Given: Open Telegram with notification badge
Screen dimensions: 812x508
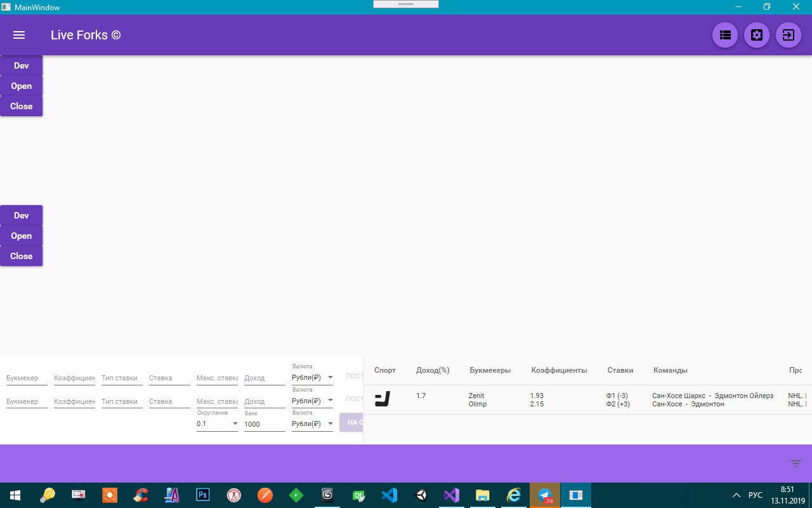Looking at the screenshot, I should click(x=545, y=495).
